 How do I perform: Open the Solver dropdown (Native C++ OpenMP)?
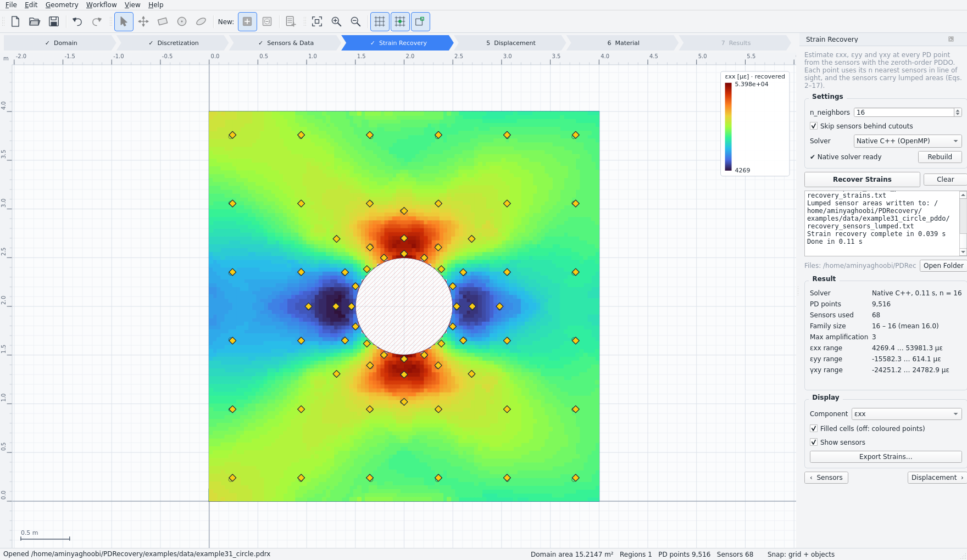pos(908,141)
